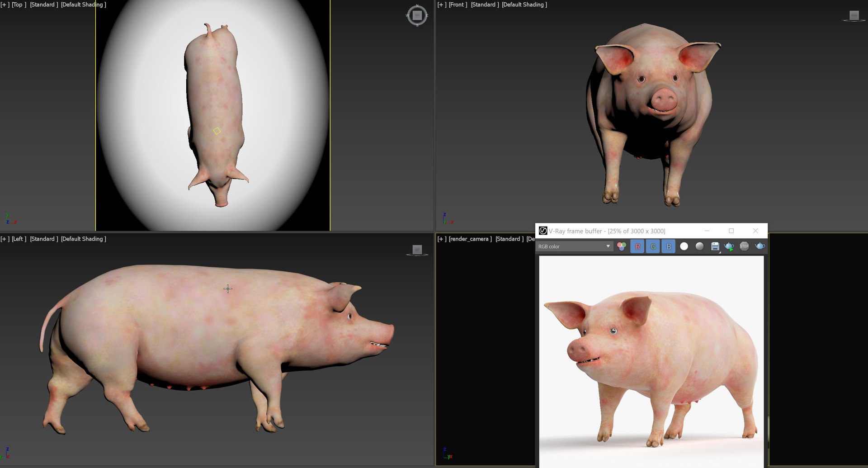Open the Top viewport [+] general menu

pyautogui.click(x=5, y=5)
